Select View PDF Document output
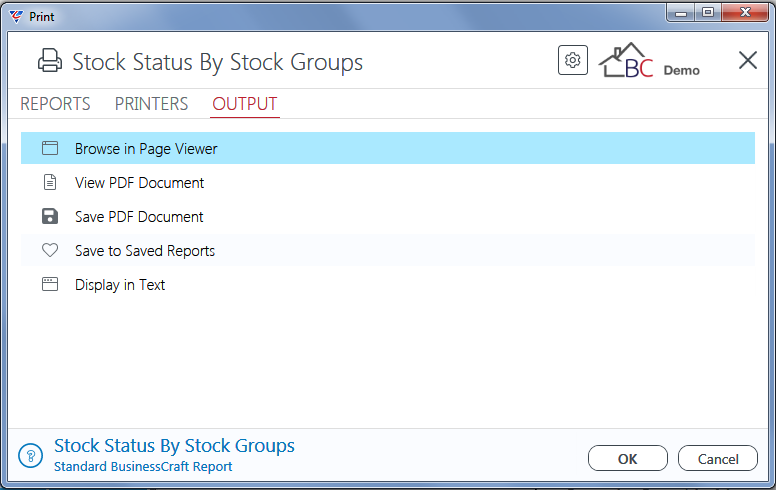 388,182
